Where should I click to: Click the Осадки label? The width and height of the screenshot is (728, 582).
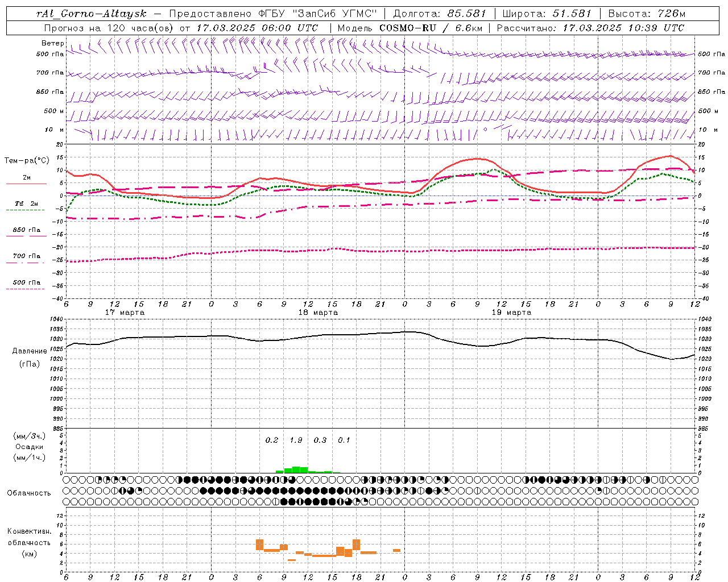coord(30,447)
